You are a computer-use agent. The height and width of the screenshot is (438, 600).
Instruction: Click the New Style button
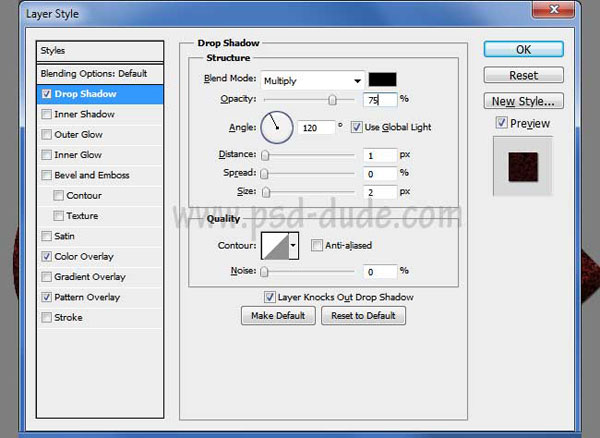(523, 101)
